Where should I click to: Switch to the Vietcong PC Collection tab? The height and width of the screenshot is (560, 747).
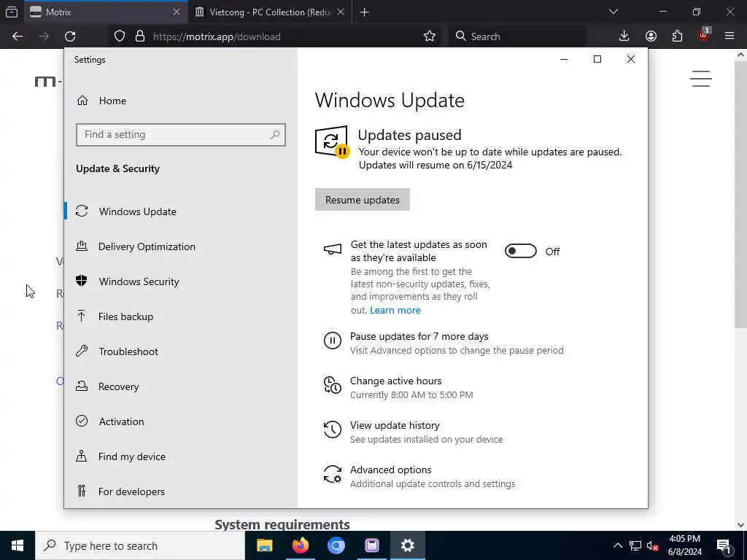pyautogui.click(x=270, y=12)
